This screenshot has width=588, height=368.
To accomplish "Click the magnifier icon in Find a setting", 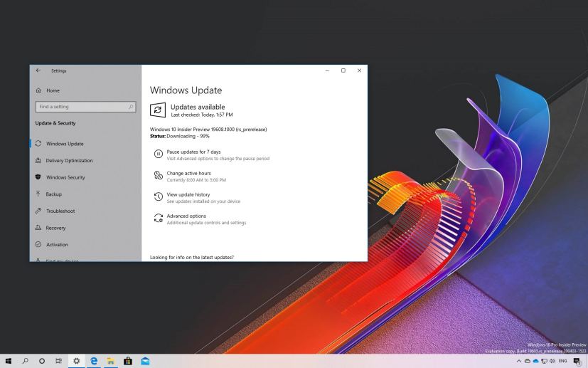I will coord(131,107).
